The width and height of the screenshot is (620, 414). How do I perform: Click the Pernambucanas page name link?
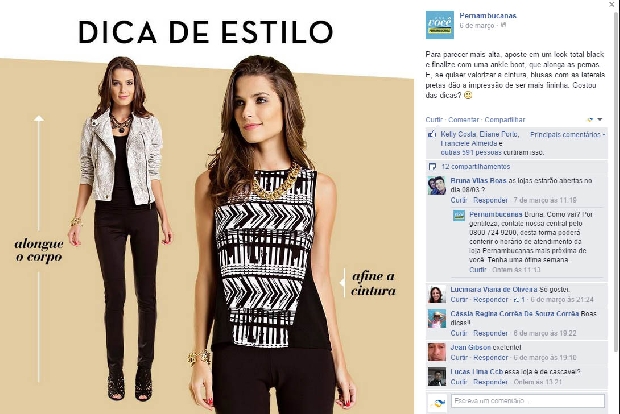click(x=488, y=16)
